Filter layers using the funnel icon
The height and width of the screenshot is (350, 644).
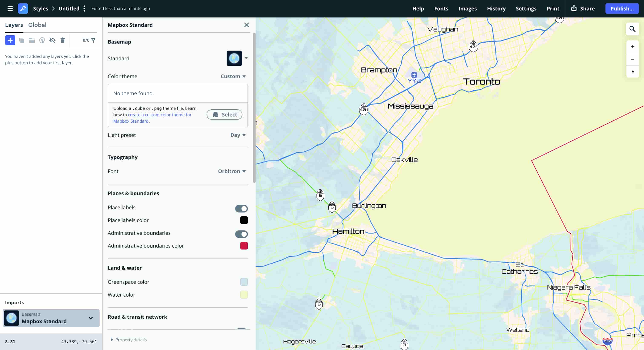pyautogui.click(x=93, y=40)
